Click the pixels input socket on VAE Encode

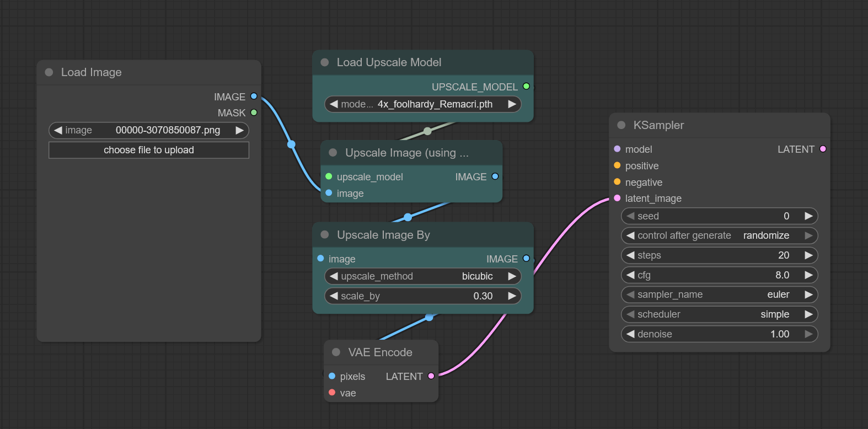(x=332, y=376)
